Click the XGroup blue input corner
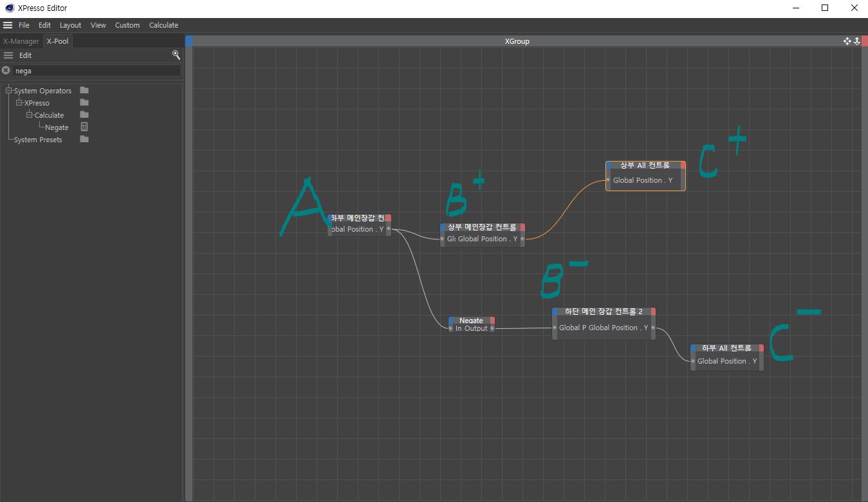 [189, 41]
